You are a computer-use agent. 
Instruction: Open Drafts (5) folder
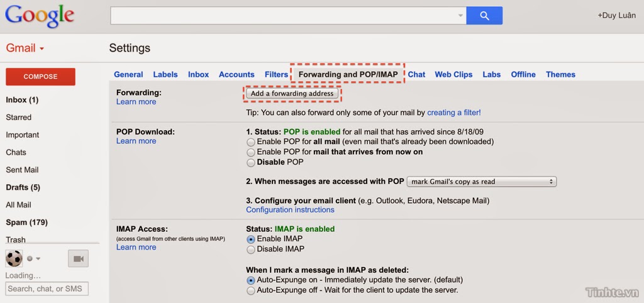pos(23,187)
